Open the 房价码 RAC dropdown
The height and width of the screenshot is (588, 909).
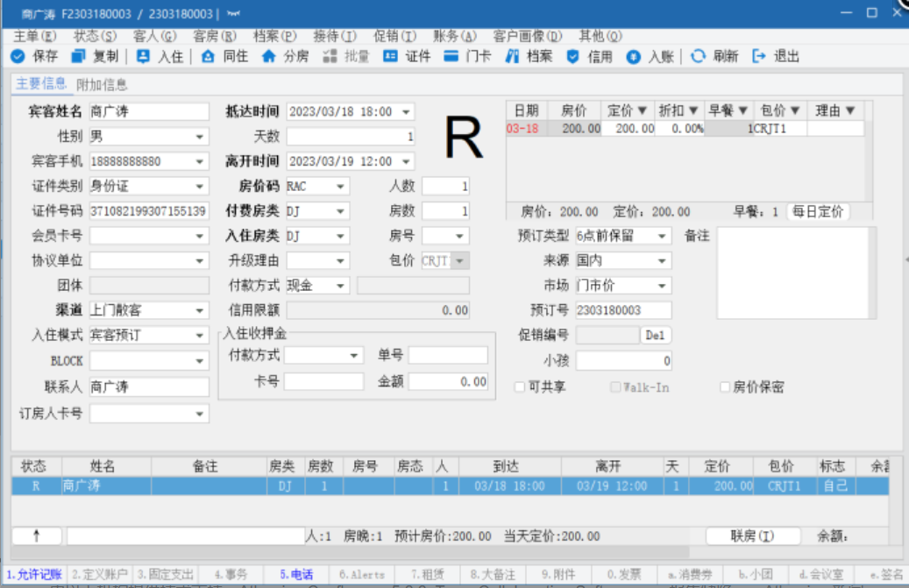(340, 187)
